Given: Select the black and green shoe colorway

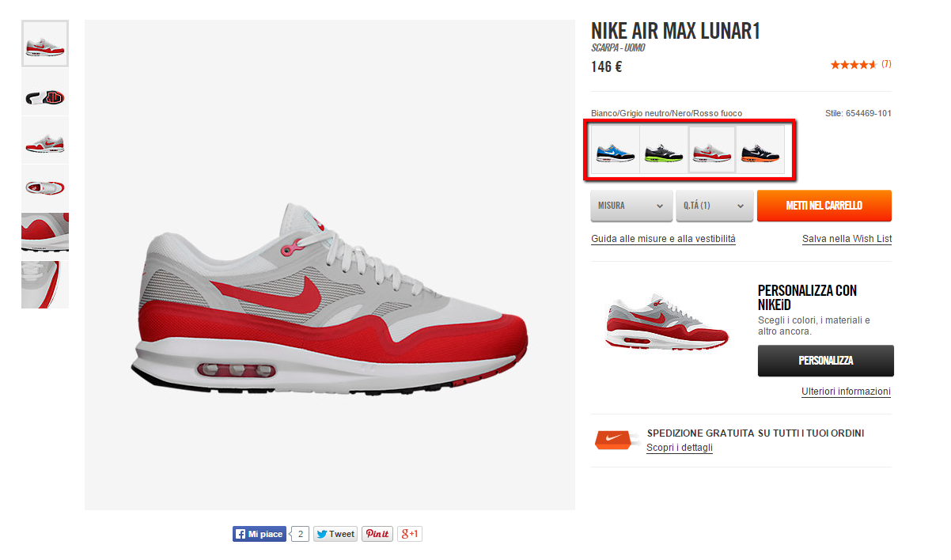Looking at the screenshot, I should pyautogui.click(x=663, y=150).
